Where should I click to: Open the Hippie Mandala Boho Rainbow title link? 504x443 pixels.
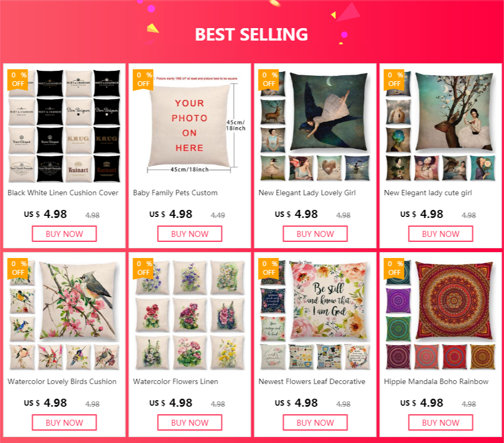(436, 381)
